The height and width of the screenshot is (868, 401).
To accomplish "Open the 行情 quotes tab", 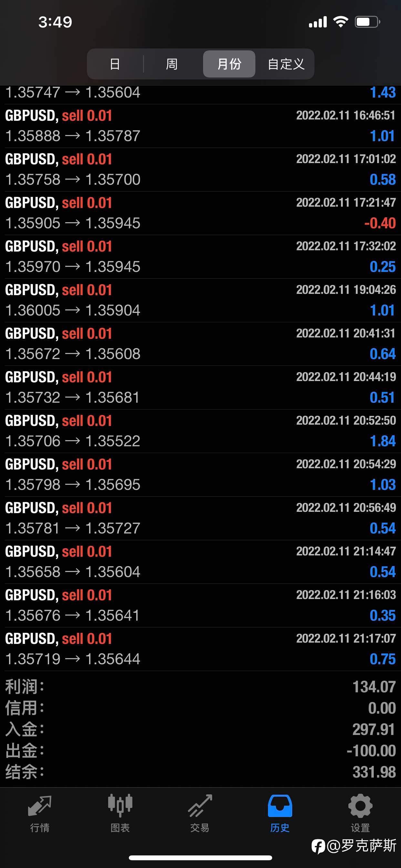I will pyautogui.click(x=40, y=813).
